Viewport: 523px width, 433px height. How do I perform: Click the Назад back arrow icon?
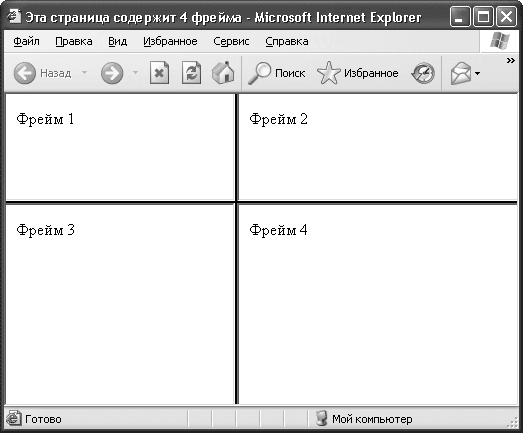25,73
